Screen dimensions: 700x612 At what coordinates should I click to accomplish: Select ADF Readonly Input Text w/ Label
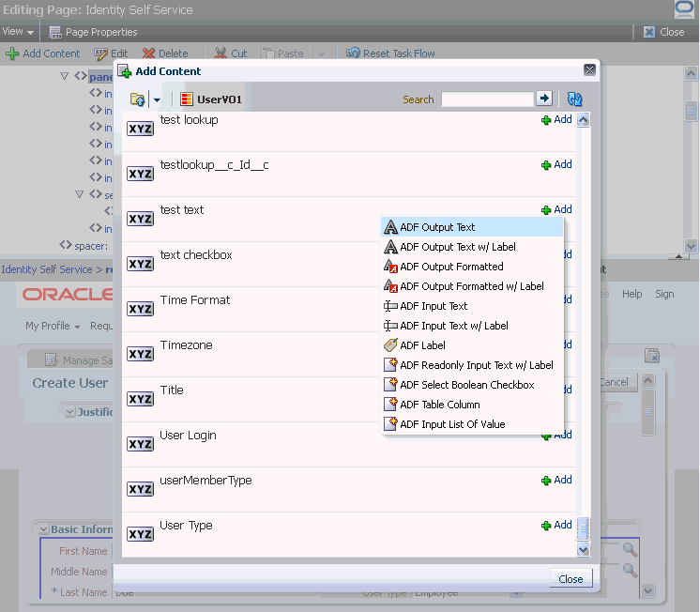coord(472,365)
